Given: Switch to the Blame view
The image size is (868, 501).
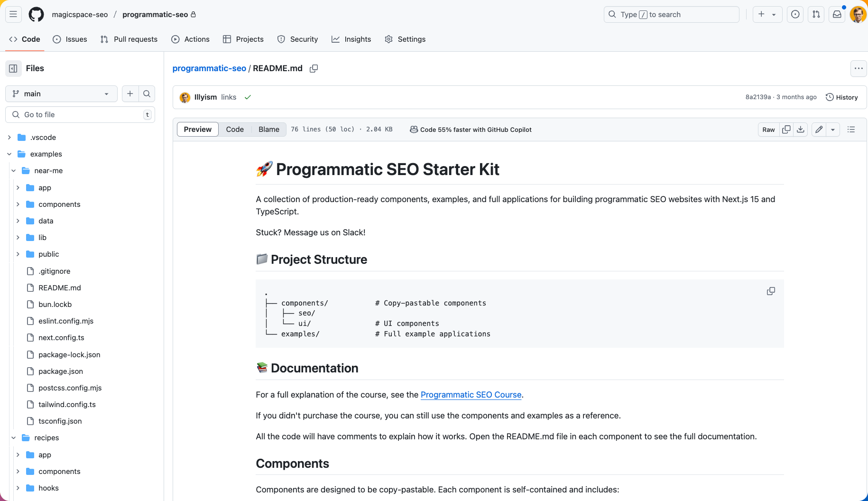Looking at the screenshot, I should coord(269,130).
